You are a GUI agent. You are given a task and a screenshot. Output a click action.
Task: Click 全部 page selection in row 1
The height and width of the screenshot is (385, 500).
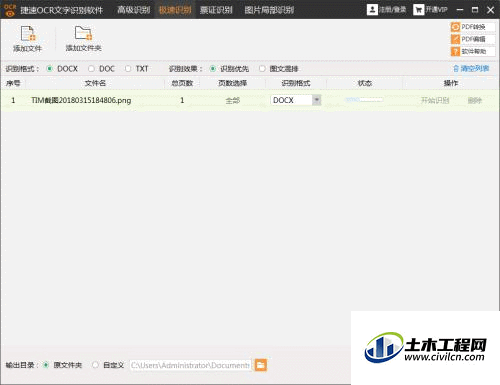click(233, 100)
